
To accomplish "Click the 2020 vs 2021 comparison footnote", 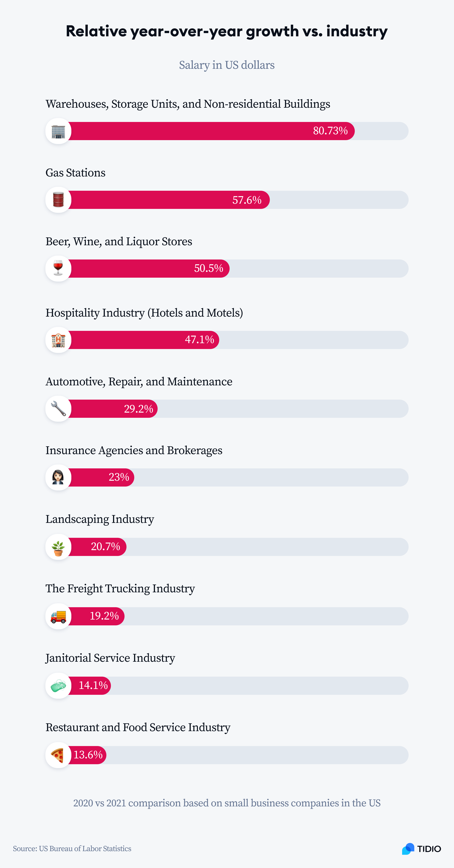I will click(227, 803).
